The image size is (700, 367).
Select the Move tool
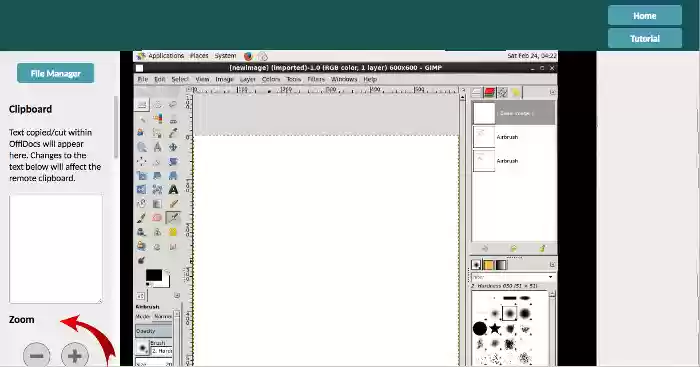tap(173, 147)
